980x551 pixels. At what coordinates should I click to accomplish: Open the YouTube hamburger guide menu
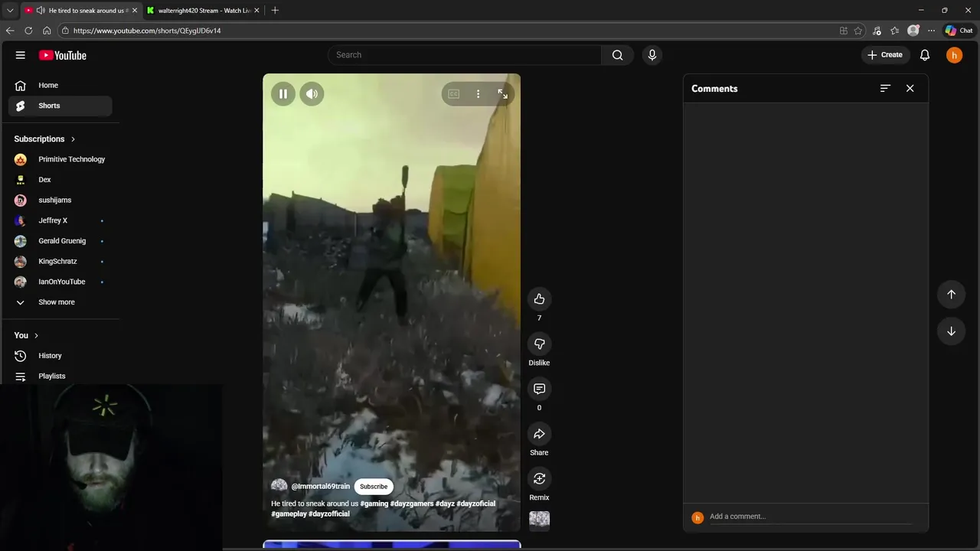tap(21, 55)
